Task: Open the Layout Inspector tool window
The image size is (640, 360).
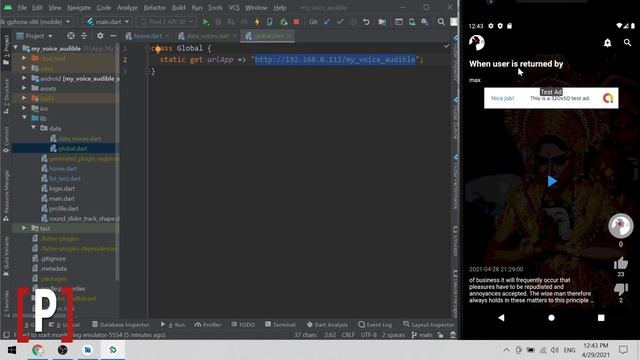Action: point(429,325)
